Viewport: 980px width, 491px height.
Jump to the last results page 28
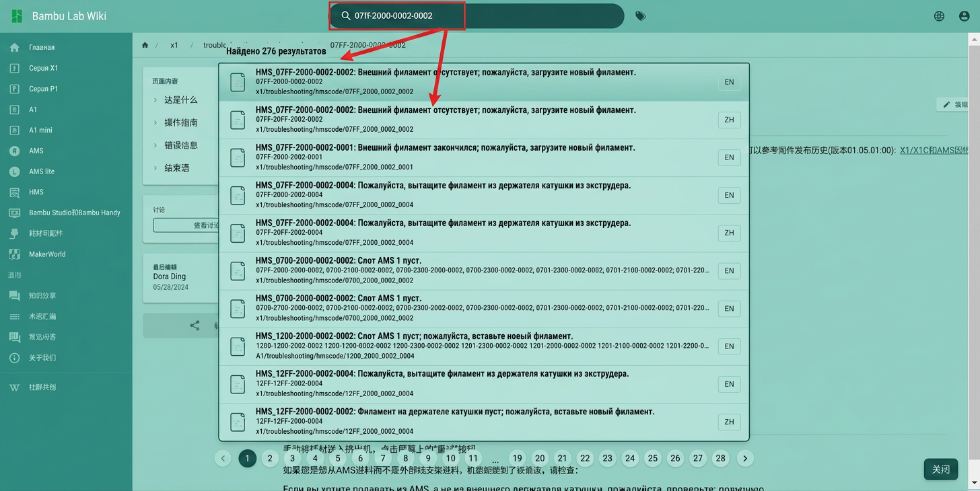coord(721,458)
